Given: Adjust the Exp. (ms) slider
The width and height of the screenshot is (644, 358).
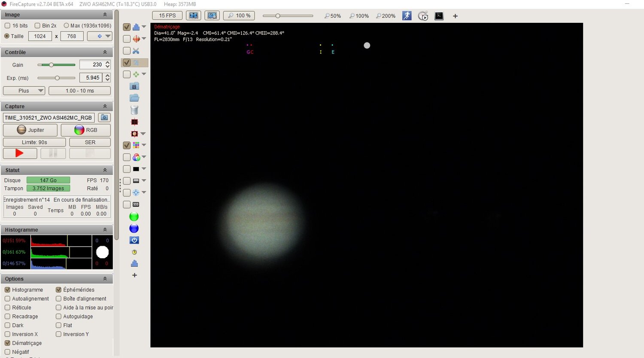Looking at the screenshot, I should [56, 78].
